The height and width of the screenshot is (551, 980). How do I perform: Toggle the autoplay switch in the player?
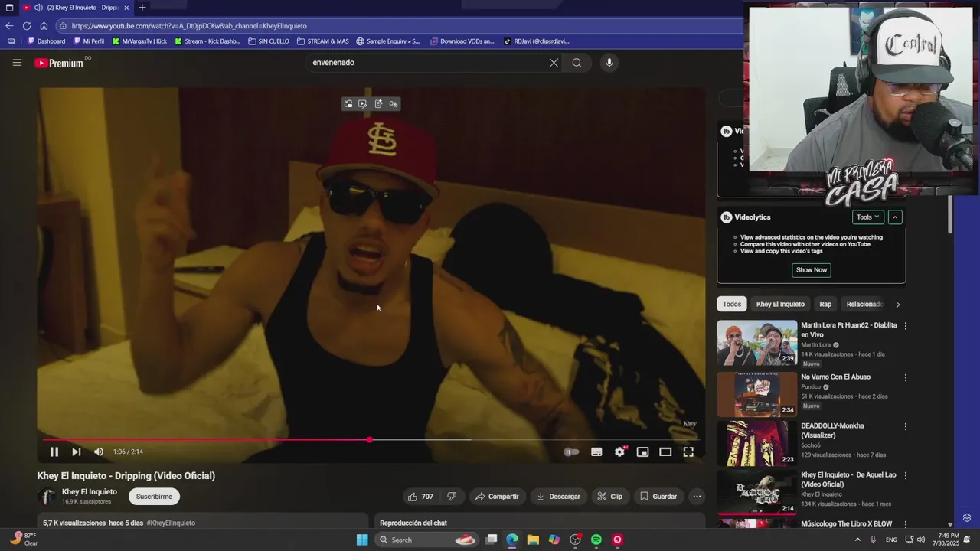coord(571,452)
